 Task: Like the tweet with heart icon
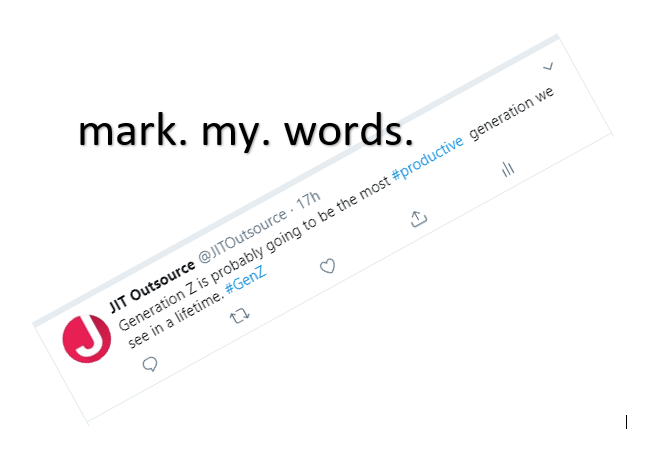pos(327,266)
